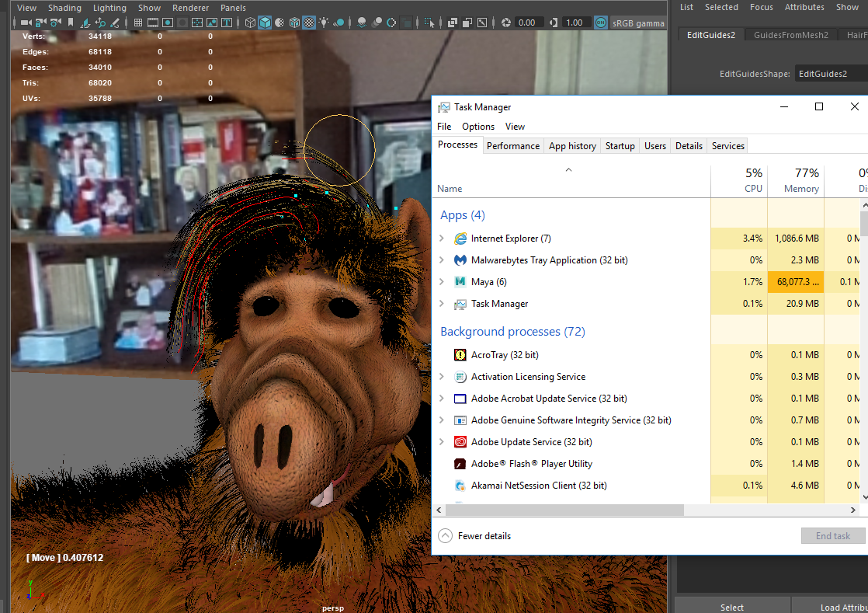Click the smooth shade all cube icon
This screenshot has height=613, width=868.
point(266,23)
